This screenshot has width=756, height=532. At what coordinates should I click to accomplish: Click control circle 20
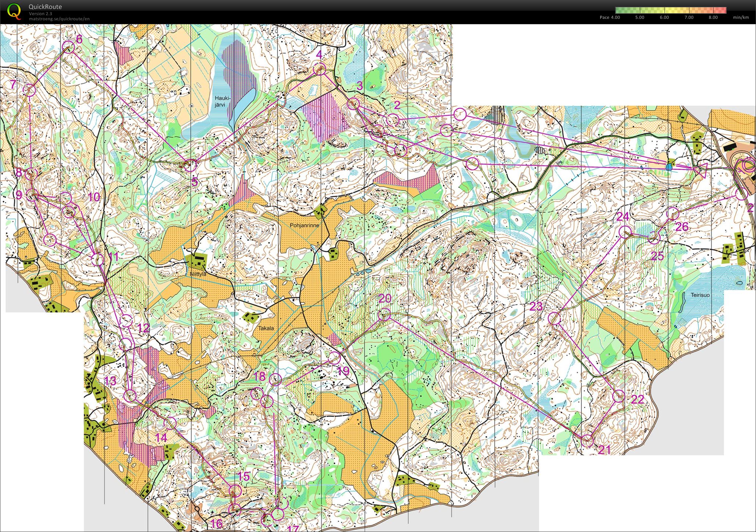coord(384,314)
